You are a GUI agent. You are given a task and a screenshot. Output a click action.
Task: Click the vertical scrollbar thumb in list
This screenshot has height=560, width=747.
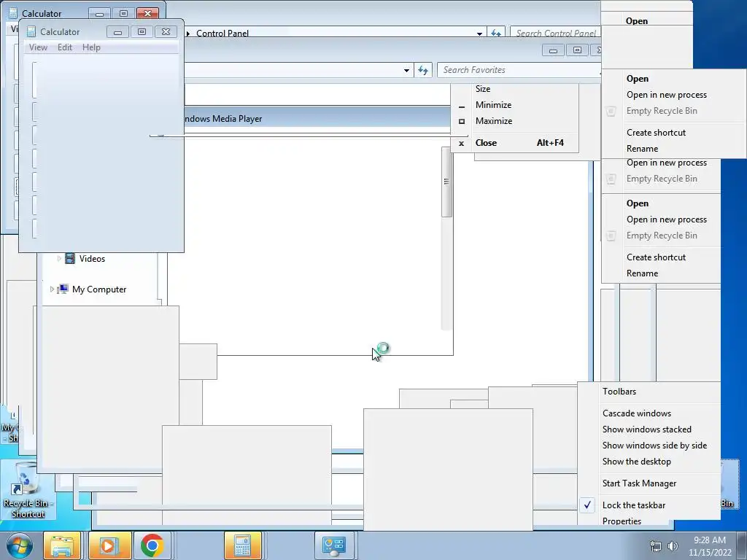[x=446, y=182]
